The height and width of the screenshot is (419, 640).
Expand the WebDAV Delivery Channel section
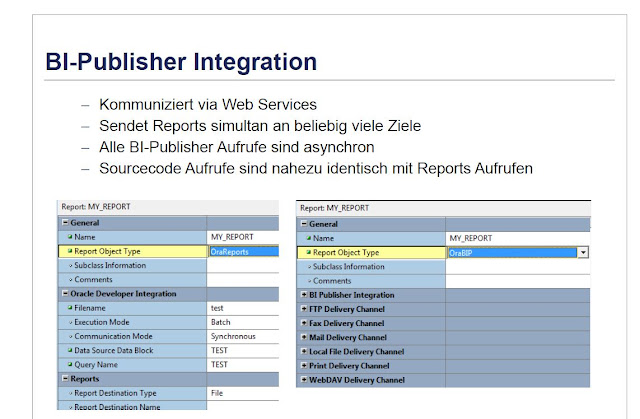pyautogui.click(x=304, y=380)
